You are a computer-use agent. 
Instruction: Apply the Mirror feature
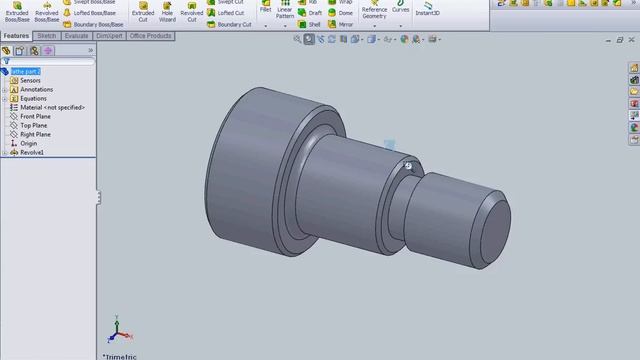[x=341, y=24]
